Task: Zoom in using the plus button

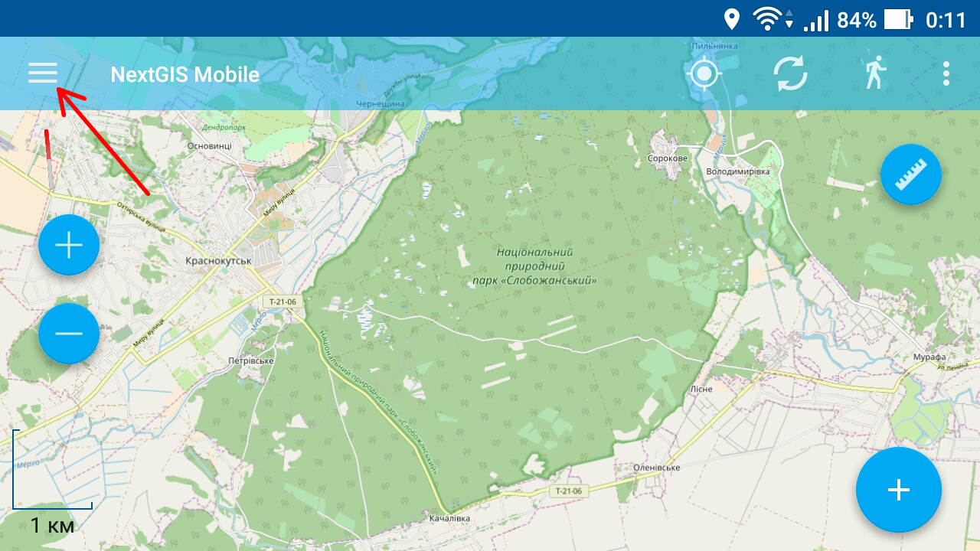Action: (x=69, y=245)
